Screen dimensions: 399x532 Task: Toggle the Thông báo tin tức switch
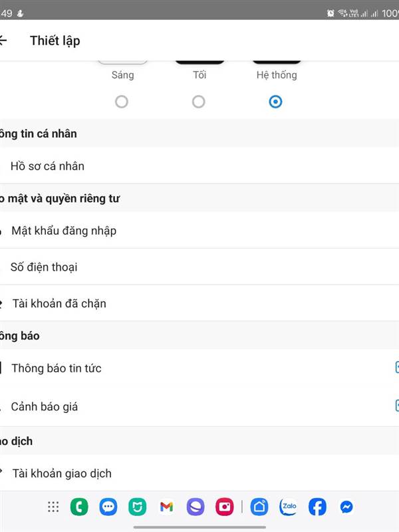pos(397,368)
